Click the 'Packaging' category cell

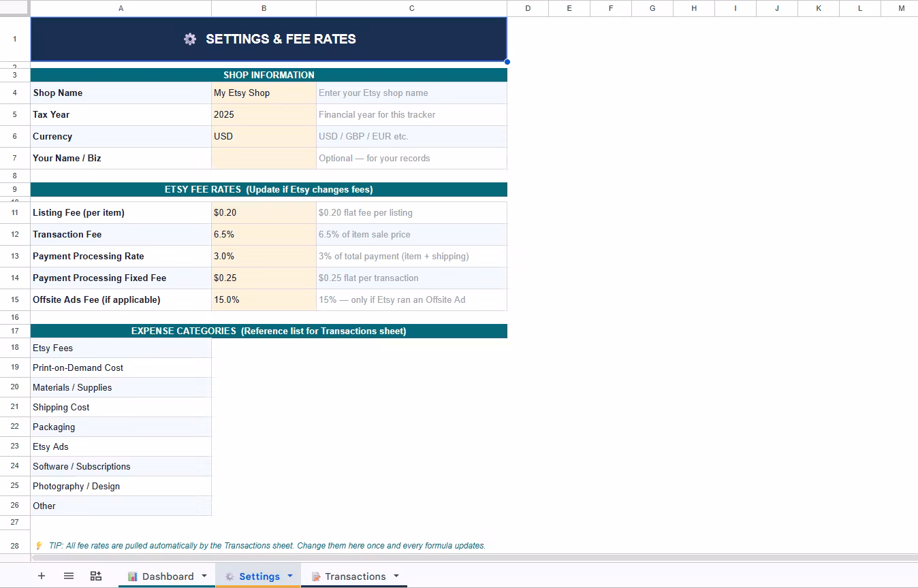click(121, 427)
